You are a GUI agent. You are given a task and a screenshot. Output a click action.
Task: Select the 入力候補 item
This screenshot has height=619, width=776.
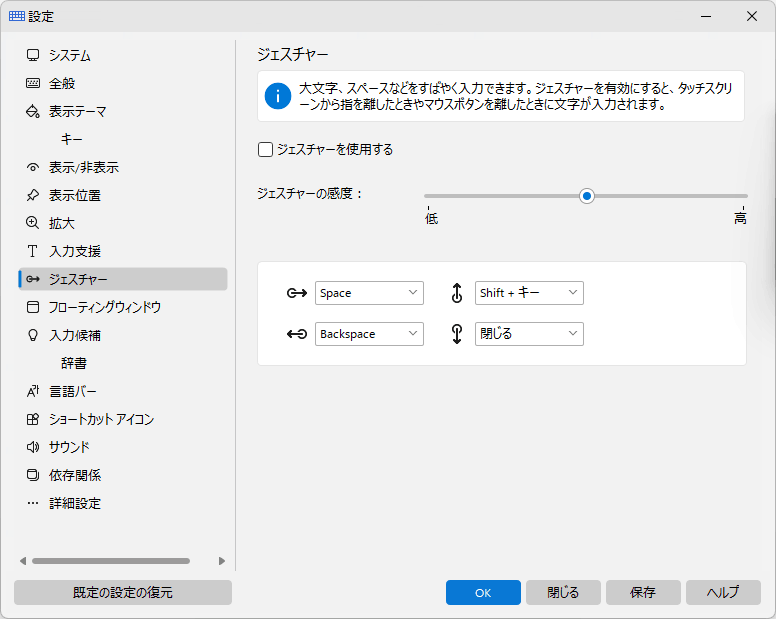click(123, 335)
